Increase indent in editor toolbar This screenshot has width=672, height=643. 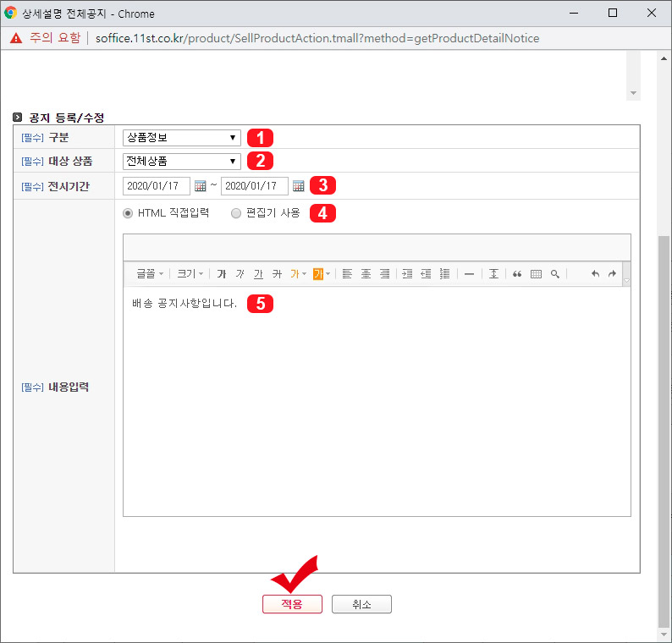407,274
